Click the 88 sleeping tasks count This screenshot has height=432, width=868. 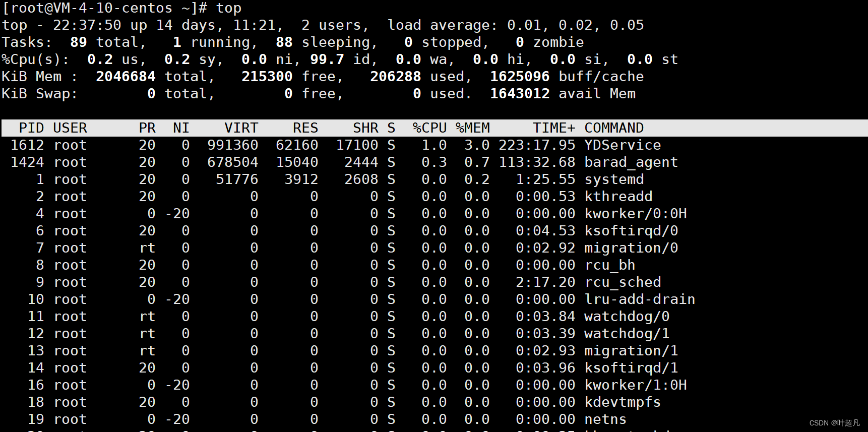284,42
